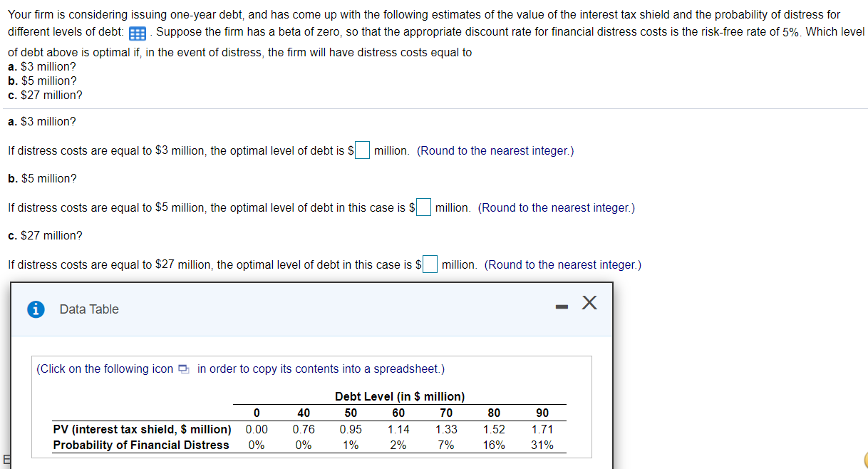Click the 'b. $5 million?' section heading
Screen dimensions: 868x469
pos(42,178)
